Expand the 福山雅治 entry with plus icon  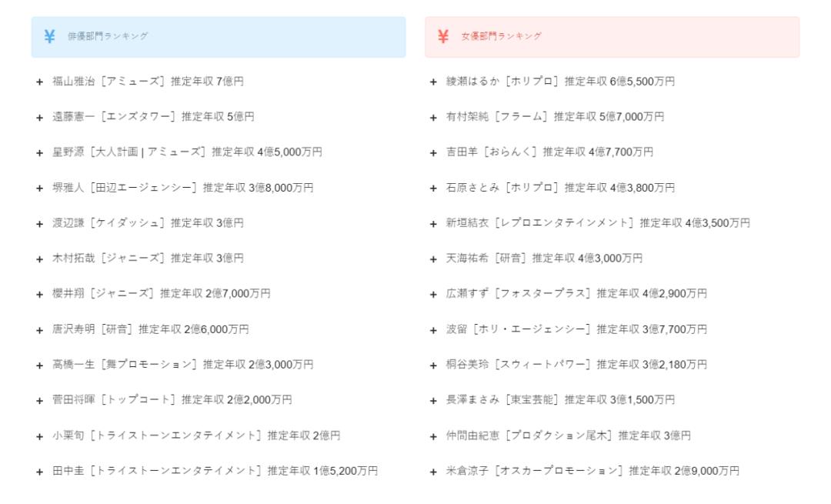[40, 82]
